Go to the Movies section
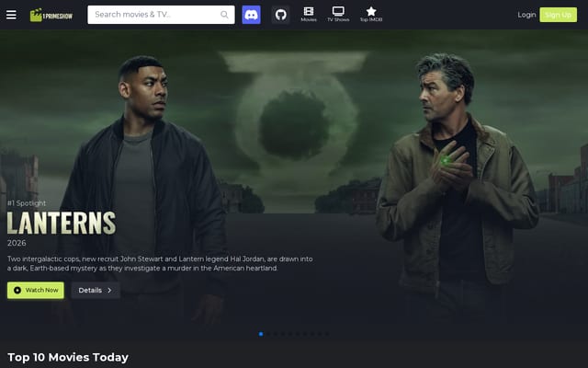This screenshot has height=368, width=588. [309, 15]
